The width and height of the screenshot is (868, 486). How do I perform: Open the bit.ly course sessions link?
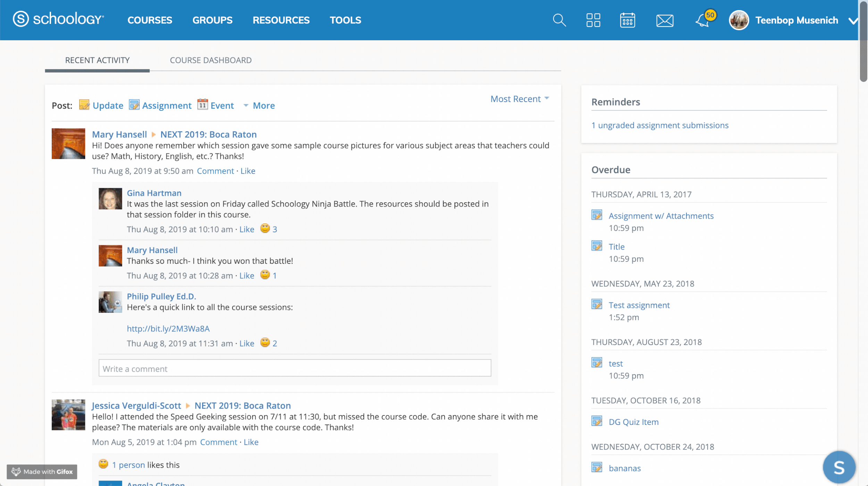[x=168, y=328]
